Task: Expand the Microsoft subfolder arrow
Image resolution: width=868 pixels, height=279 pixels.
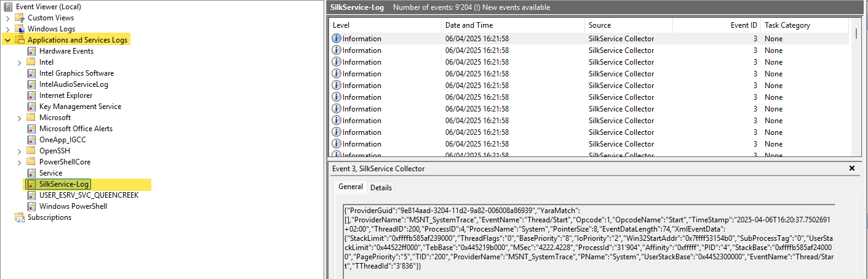Action: [x=19, y=118]
